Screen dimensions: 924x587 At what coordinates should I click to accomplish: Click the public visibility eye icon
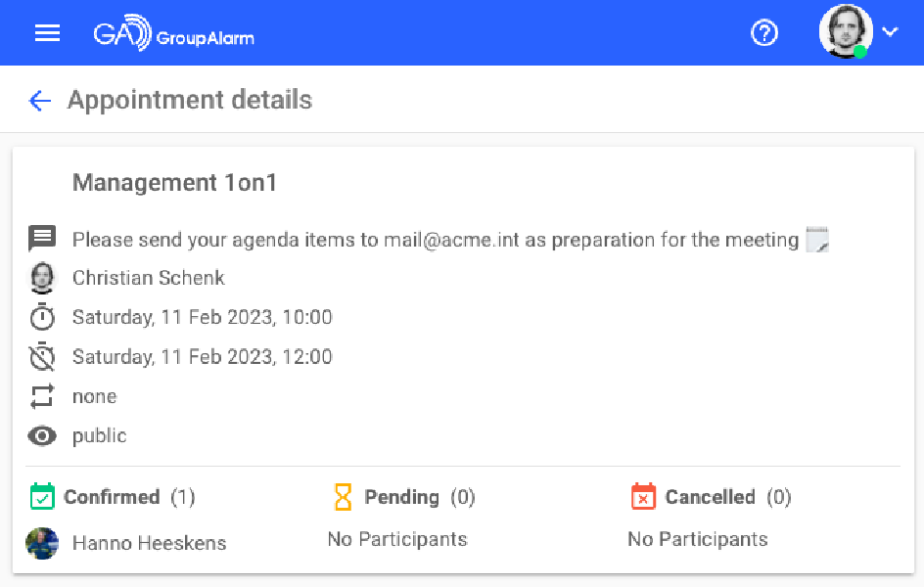[42, 436]
